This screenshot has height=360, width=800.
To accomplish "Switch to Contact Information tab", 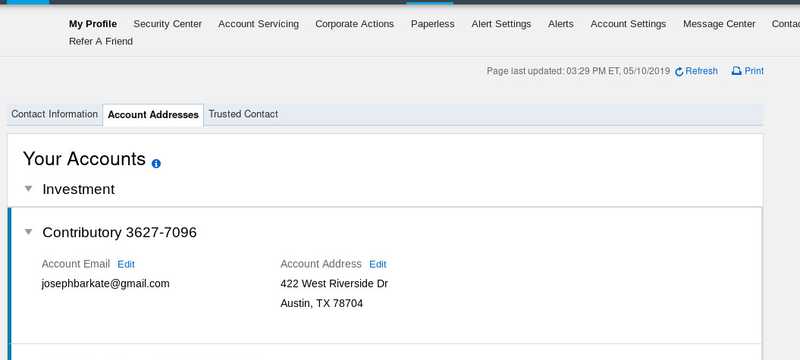I will (55, 114).
